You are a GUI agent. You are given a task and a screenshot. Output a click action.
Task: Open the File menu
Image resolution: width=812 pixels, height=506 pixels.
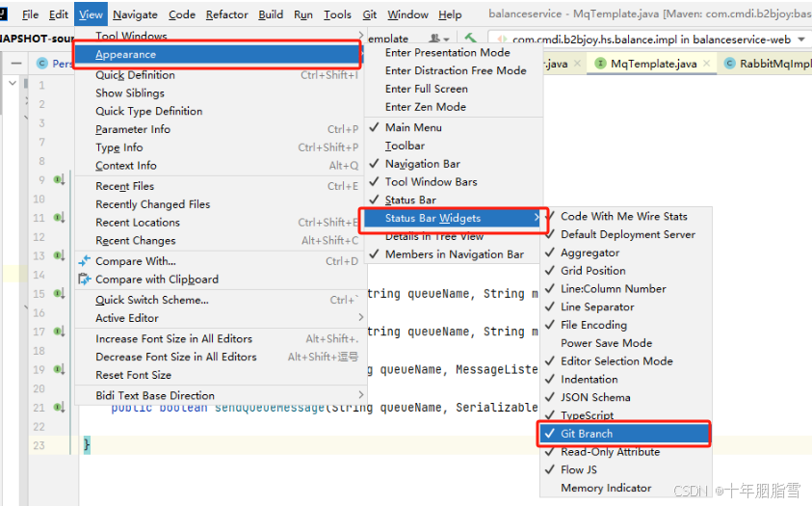coord(30,14)
